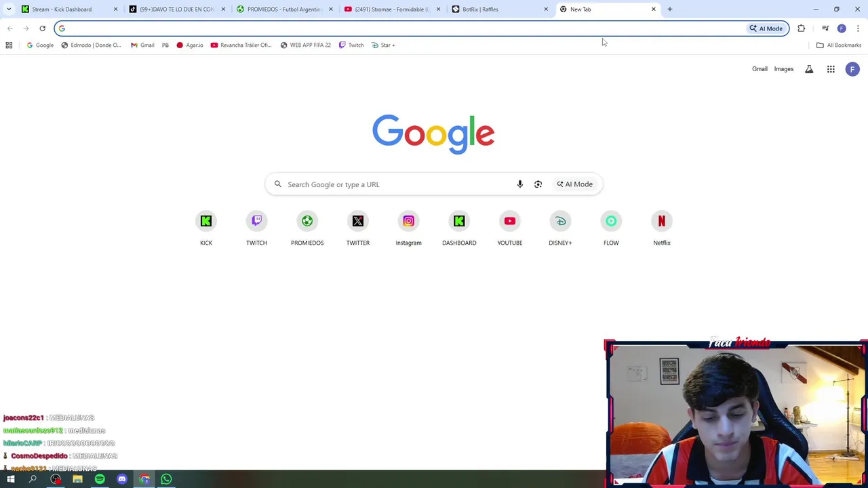The height and width of the screenshot is (488, 868).
Task: Open the TWITTER shortcut tile
Action: point(358,229)
